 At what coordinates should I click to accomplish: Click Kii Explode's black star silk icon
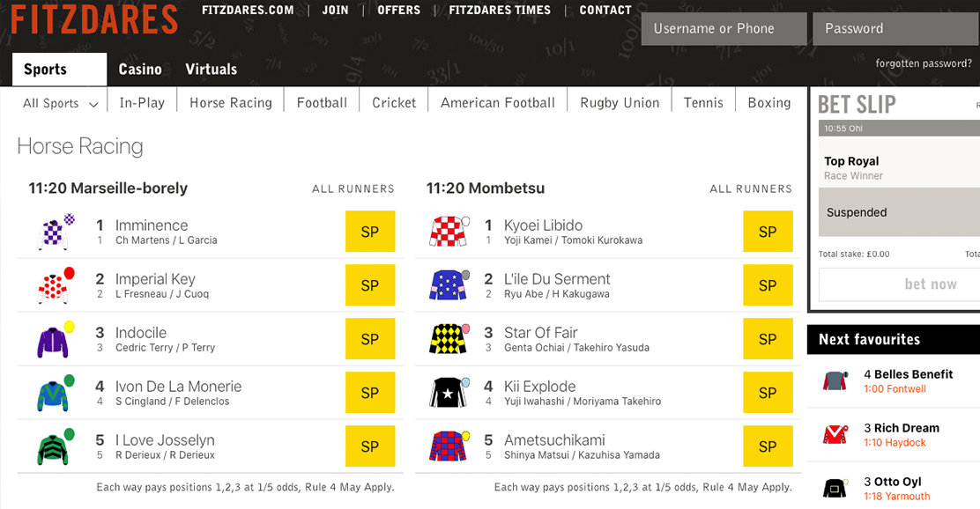pos(449,394)
